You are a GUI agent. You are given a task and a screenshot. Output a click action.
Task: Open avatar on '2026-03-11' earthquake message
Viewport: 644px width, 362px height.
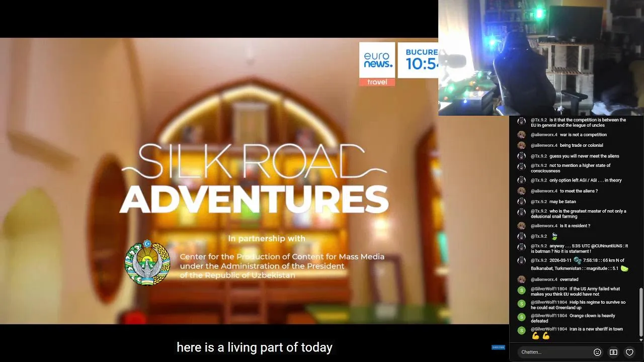coord(521,260)
